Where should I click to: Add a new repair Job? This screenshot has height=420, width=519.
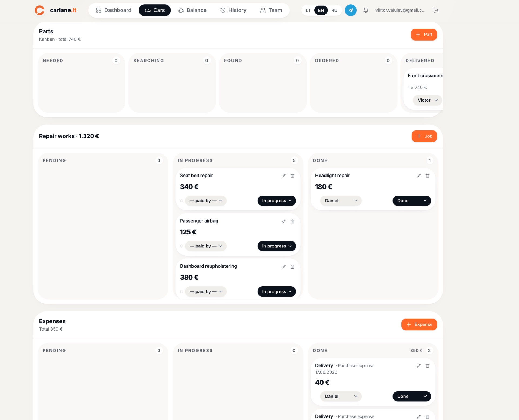point(424,136)
